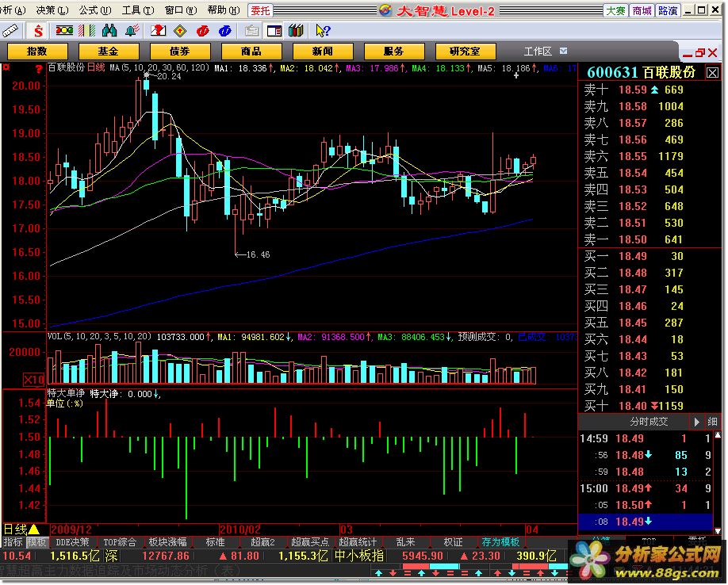Screen dimensions: 728x585
Task: Expand the 分时成交 arrow button
Action: pyautogui.click(x=697, y=422)
